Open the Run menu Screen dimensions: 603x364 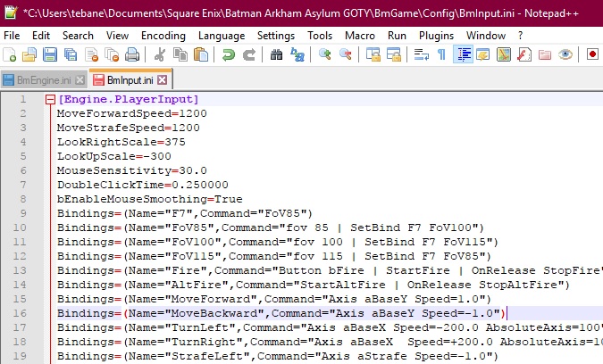point(397,36)
